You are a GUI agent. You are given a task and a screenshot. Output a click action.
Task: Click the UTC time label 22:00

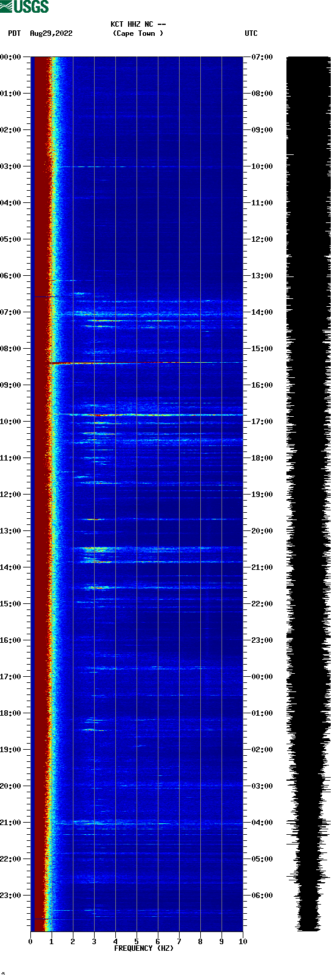point(262,604)
